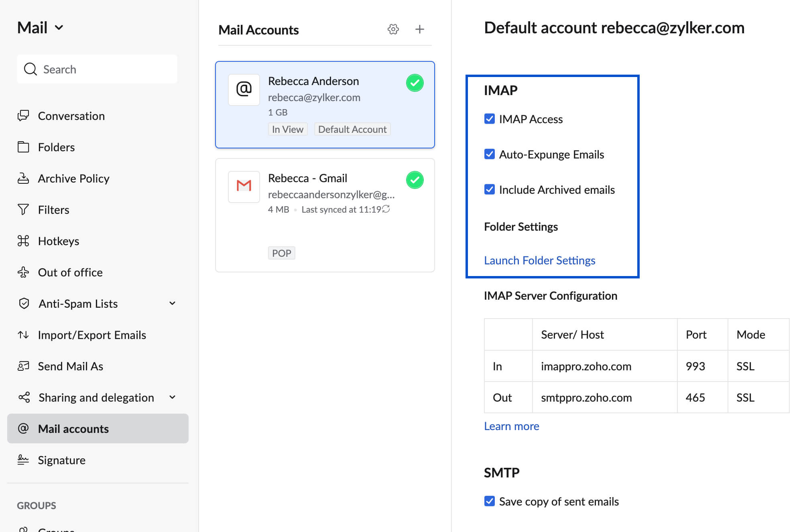
Task: Click the Search input field
Action: click(x=98, y=69)
